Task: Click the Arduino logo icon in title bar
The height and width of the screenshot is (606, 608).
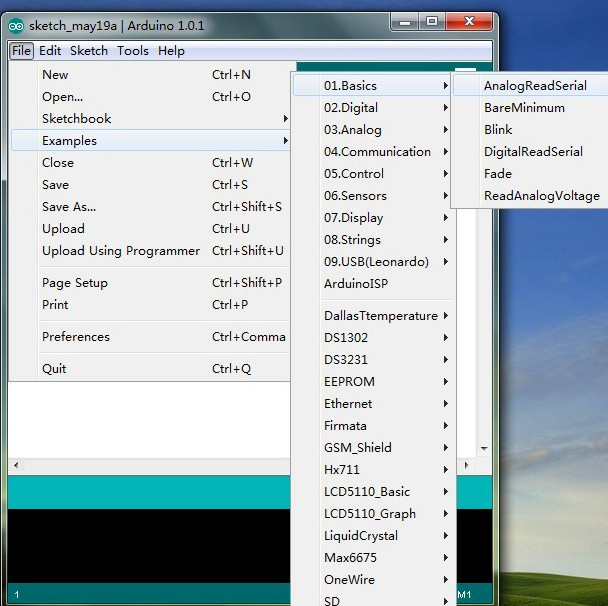Action: tap(17, 25)
